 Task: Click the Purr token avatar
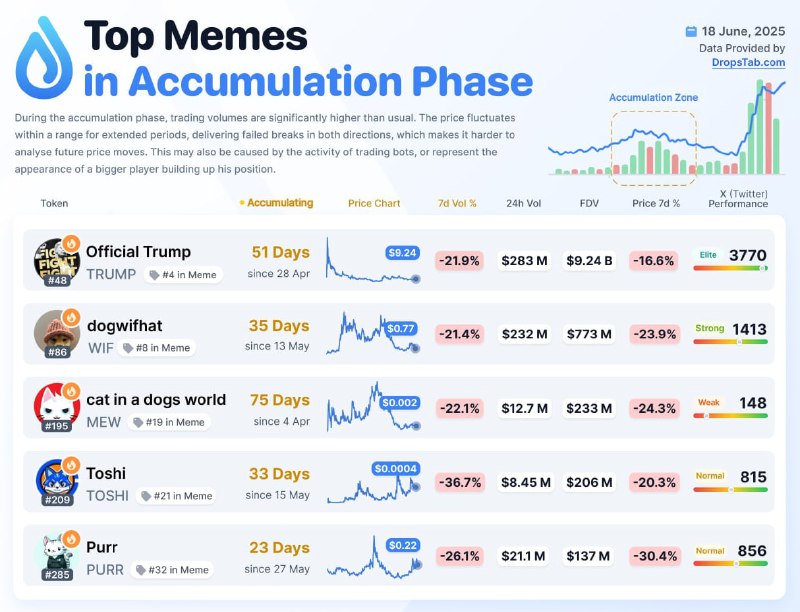[57, 555]
